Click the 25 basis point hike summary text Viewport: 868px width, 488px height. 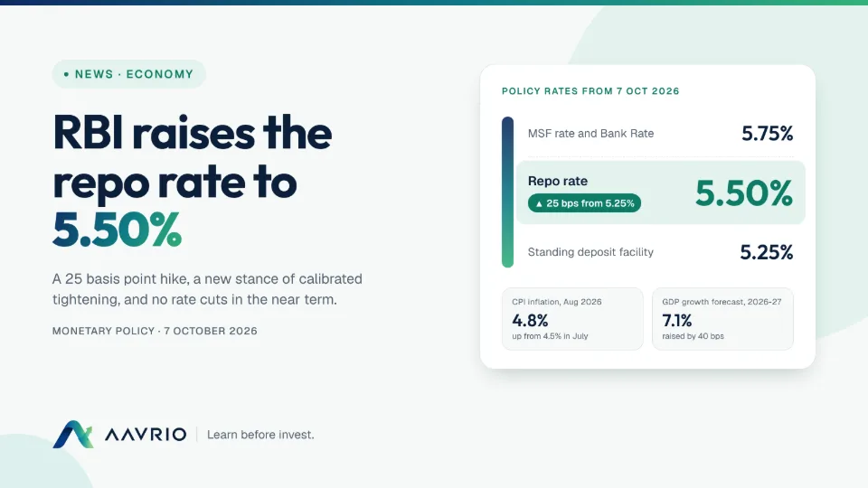[x=207, y=289]
